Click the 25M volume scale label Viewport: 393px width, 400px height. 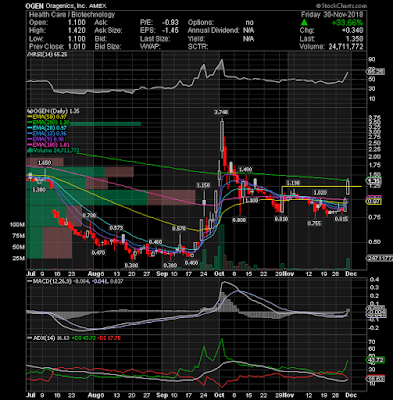click(19, 258)
